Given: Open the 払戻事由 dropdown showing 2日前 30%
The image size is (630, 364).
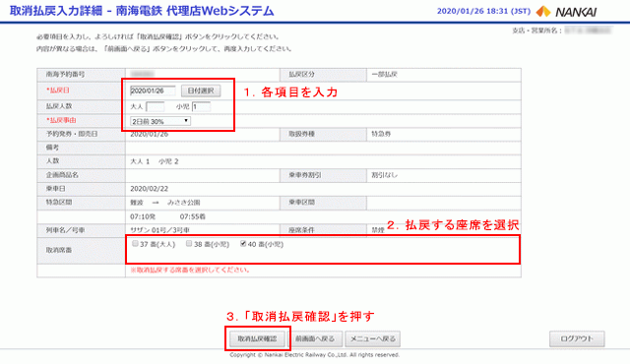Looking at the screenshot, I should (x=160, y=121).
